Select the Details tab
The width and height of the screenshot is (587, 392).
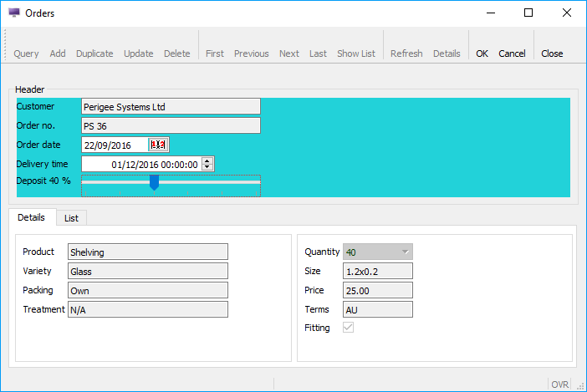(x=32, y=217)
